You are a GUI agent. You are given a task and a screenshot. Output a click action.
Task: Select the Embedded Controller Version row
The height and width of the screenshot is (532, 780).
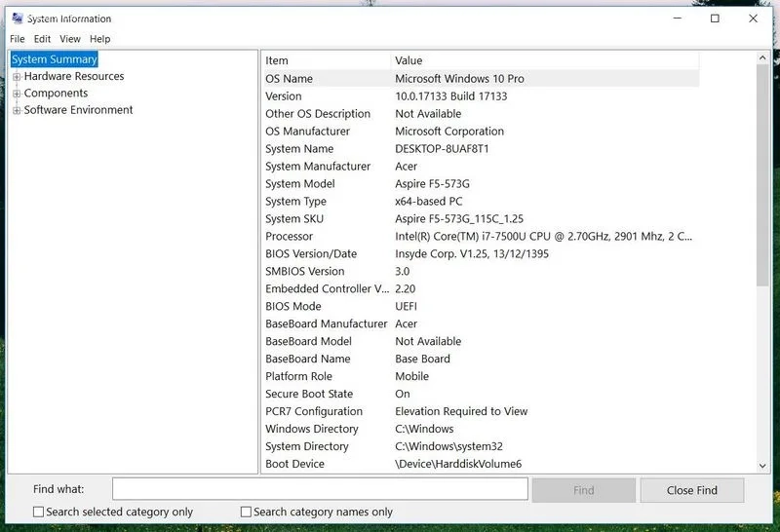tap(481, 288)
